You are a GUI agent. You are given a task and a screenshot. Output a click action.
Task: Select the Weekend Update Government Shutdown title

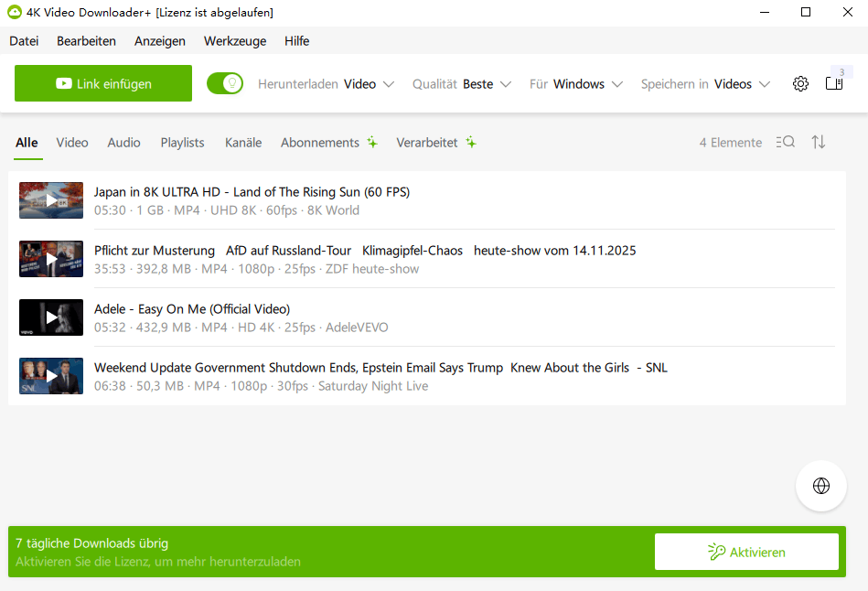click(x=380, y=368)
